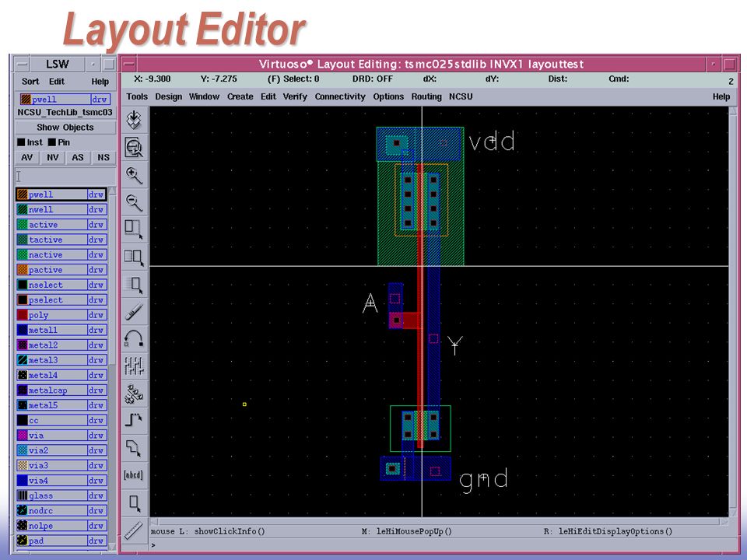This screenshot has width=747, height=560.
Task: Select the metalcap layer row
Action: (61, 390)
